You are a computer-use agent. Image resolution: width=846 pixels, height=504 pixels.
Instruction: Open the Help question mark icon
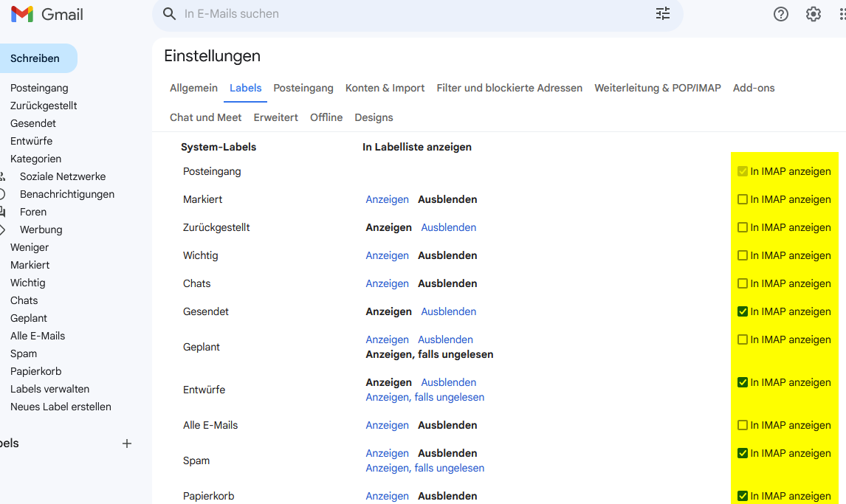pyautogui.click(x=780, y=14)
